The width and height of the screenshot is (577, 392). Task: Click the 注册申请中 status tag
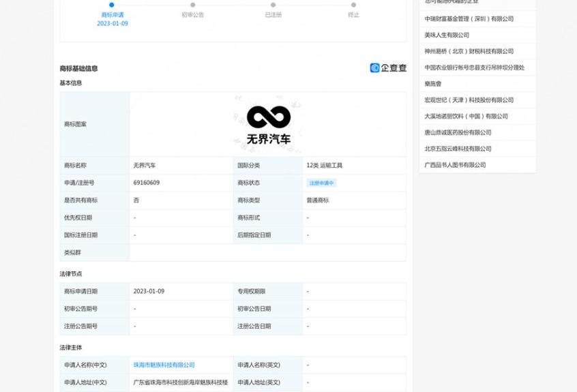click(321, 183)
